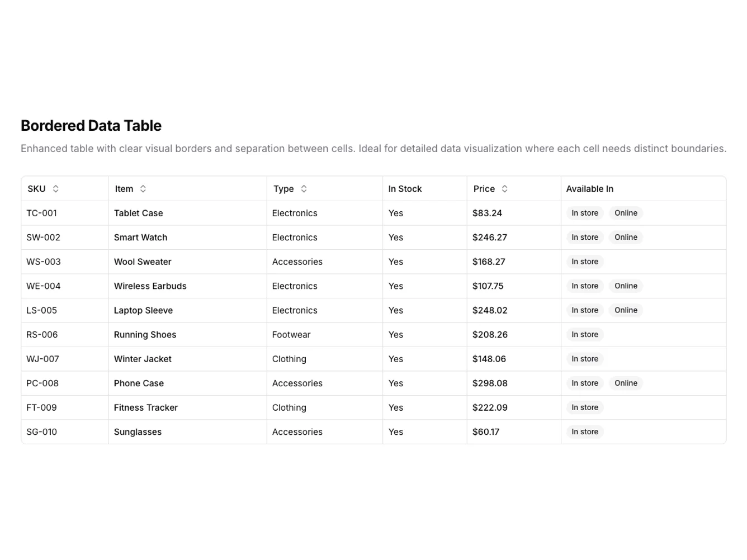Click the price cell showing $246.27

click(490, 237)
